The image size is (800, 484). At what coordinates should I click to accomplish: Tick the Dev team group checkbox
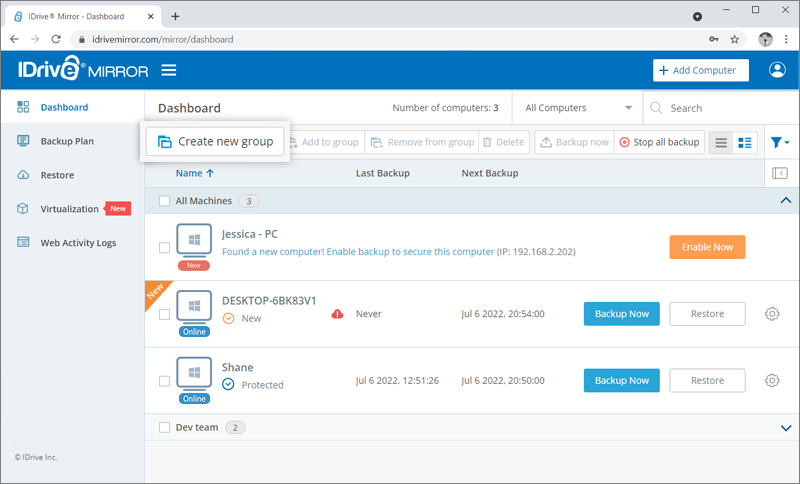point(165,427)
